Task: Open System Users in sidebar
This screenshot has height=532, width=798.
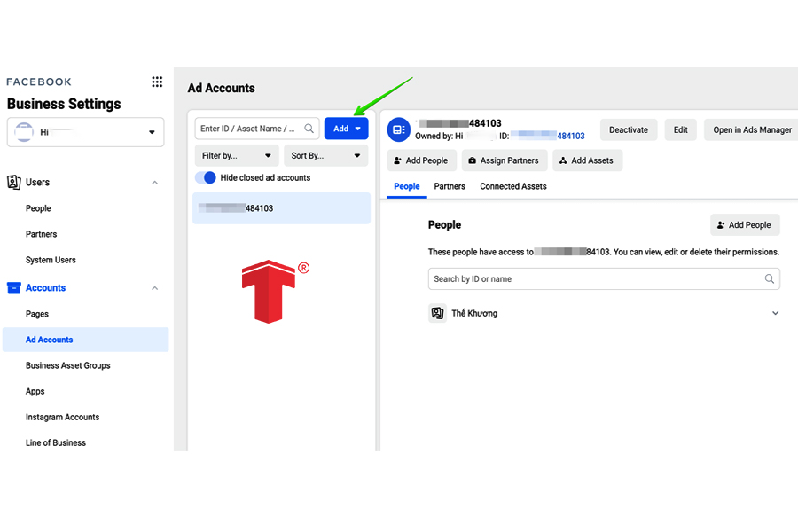Action: (x=51, y=260)
